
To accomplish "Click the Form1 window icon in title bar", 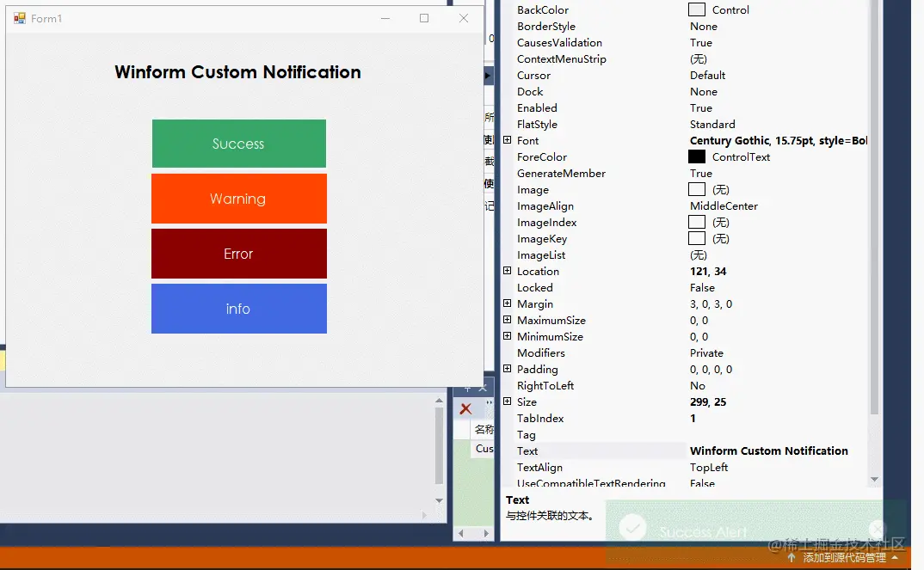I will click(20, 18).
